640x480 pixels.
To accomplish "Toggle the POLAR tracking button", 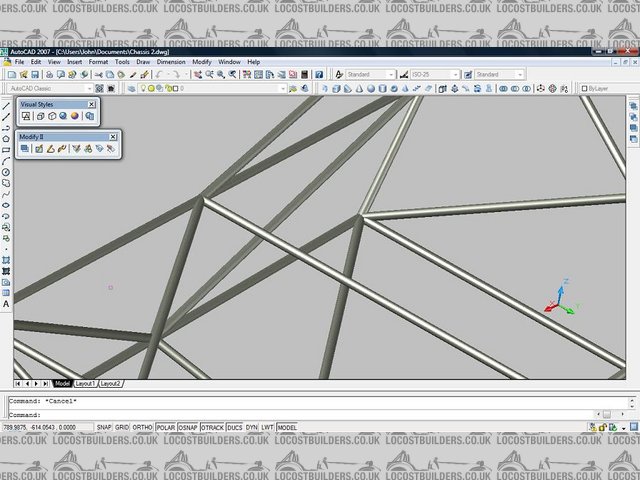I will click(165, 427).
